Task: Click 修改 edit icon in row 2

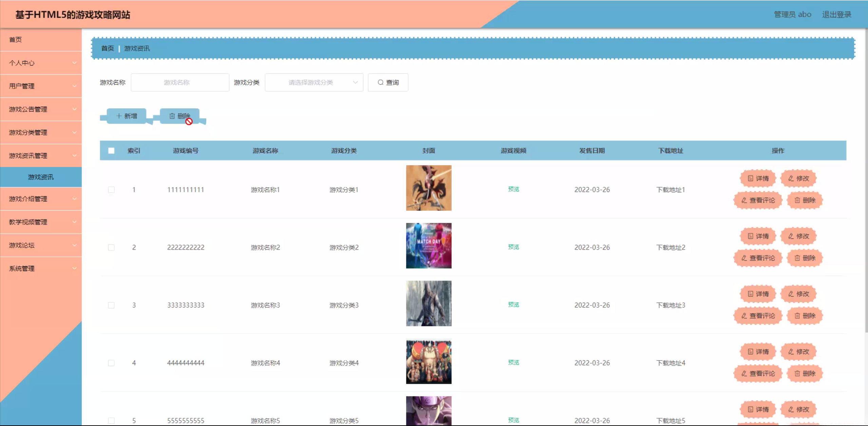Action: [791, 236]
